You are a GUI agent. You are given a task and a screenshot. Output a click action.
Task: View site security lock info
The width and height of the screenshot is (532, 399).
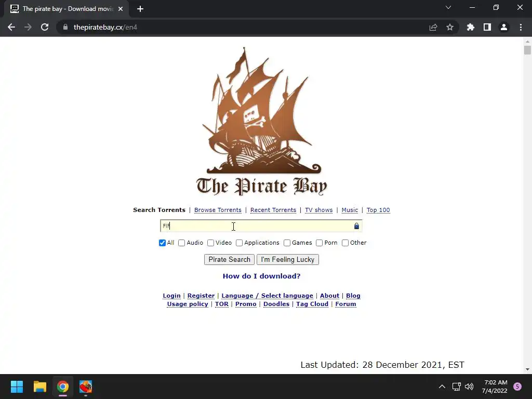(65, 27)
